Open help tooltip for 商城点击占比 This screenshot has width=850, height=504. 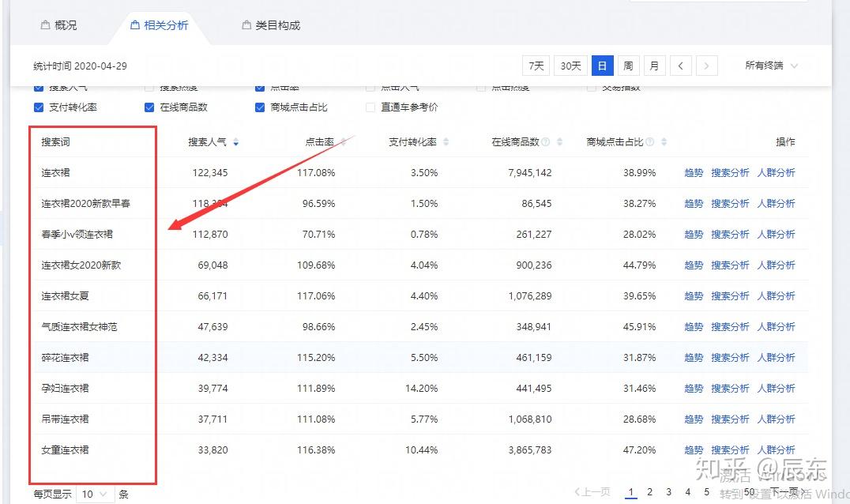tap(649, 142)
